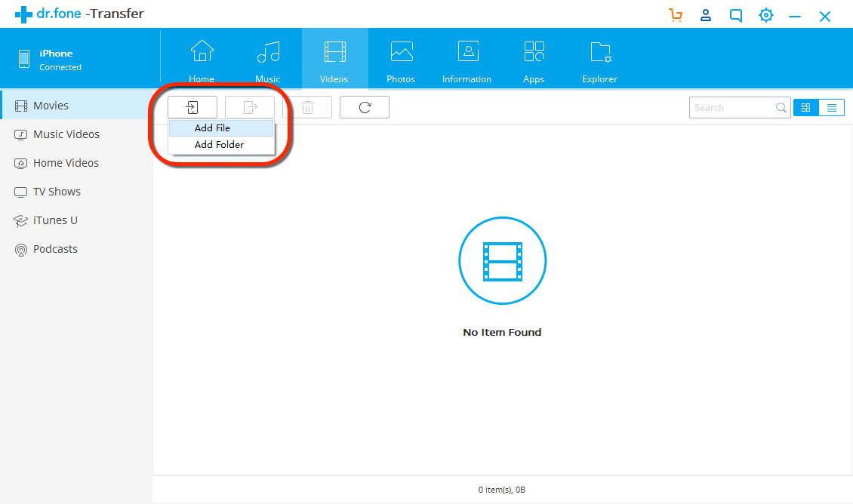Click the iPhone Connected device label
Image resolution: width=853 pixels, height=504 pixels.
[60, 60]
